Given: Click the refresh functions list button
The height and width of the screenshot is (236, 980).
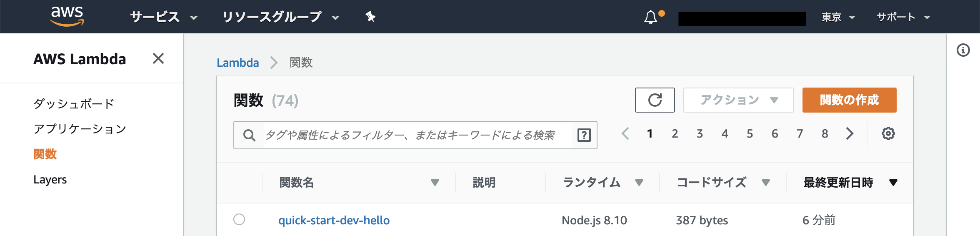Looking at the screenshot, I should (x=655, y=100).
